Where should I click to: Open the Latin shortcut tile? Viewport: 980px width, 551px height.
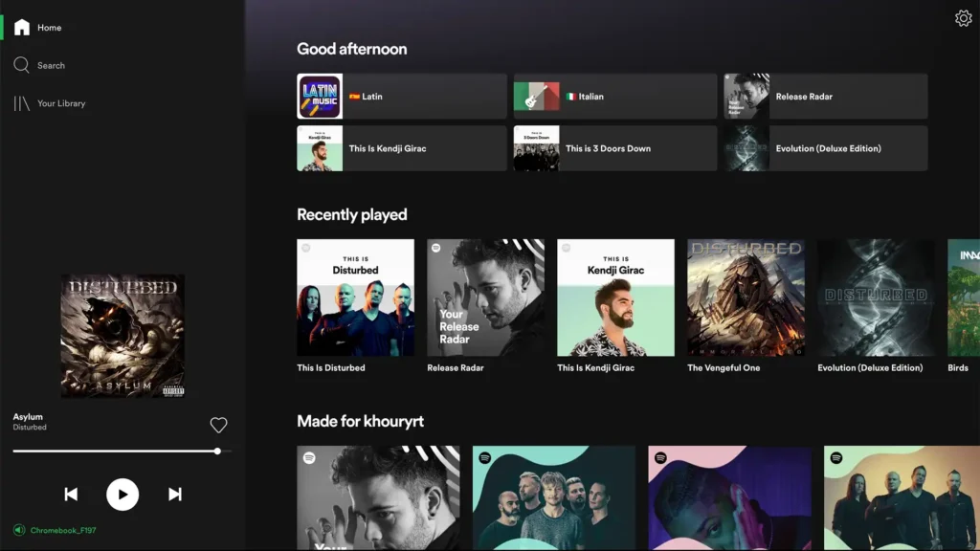pos(402,97)
